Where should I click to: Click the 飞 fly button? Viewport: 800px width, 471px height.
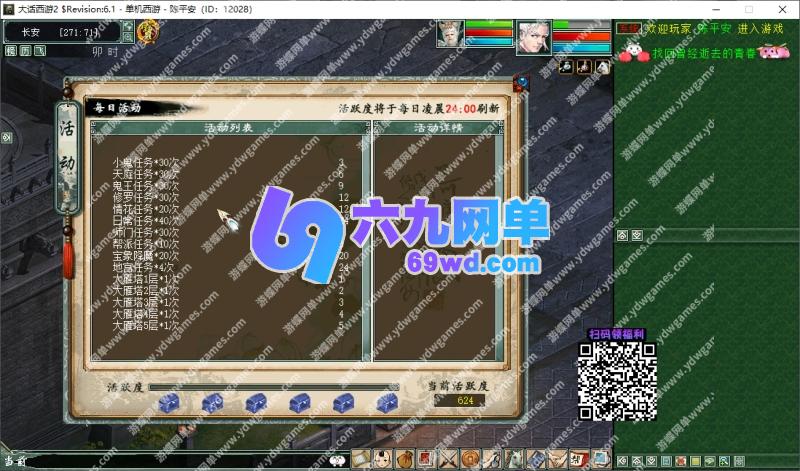pos(39,51)
